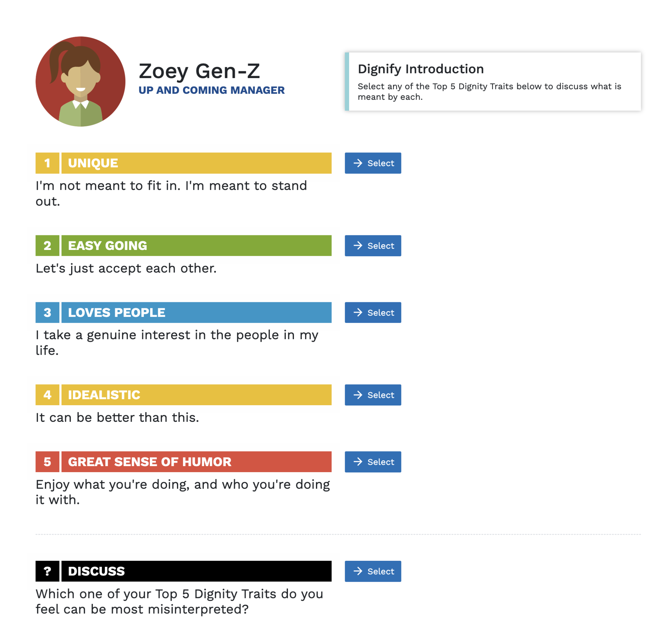The height and width of the screenshot is (644, 653).
Task: Click the green EASY GOING banner
Action: pyautogui.click(x=196, y=245)
